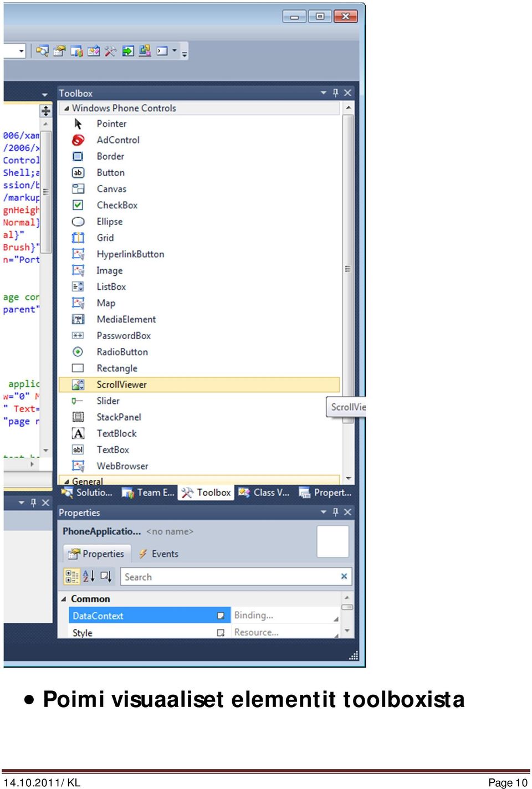Select the Button control icon
The width and height of the screenshot is (532, 789).
(x=78, y=173)
